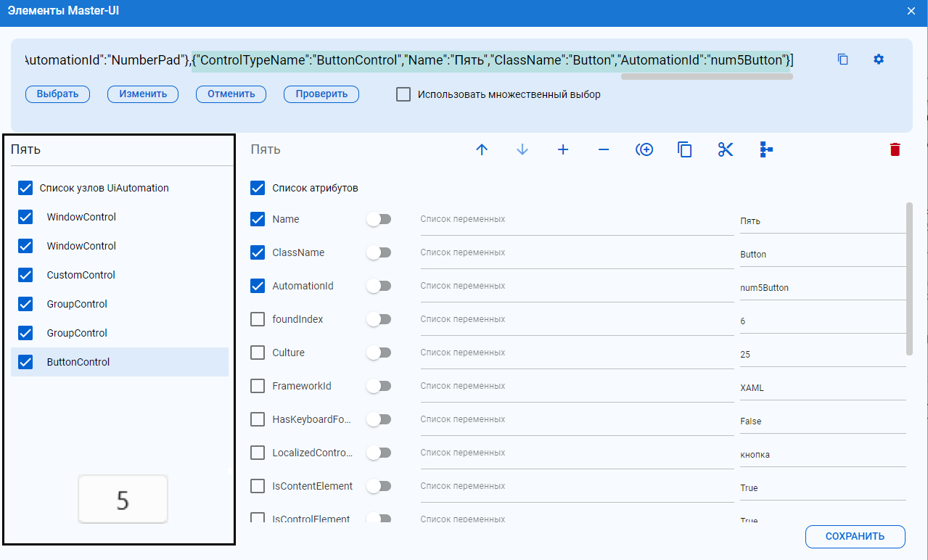Cut using the scissors icon
This screenshot has width=928, height=560.
[x=726, y=149]
